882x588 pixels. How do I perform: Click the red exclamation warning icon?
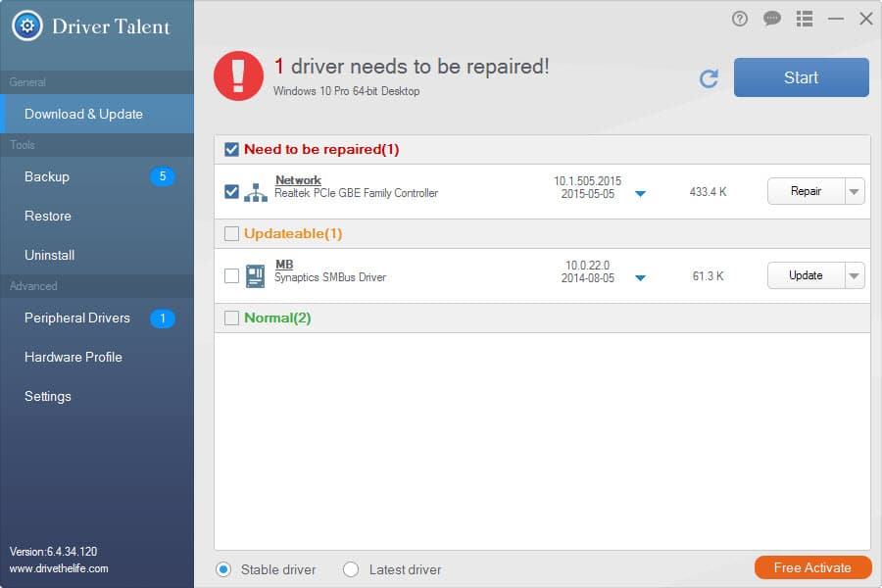pos(238,76)
